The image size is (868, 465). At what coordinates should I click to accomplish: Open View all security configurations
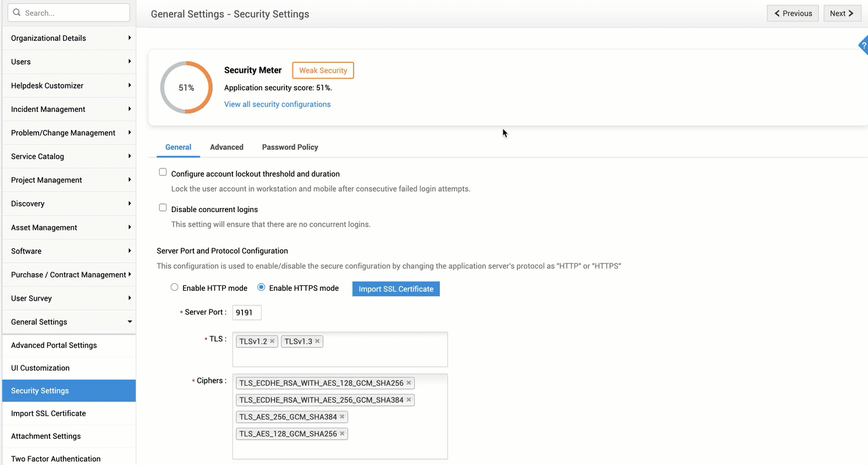tap(277, 104)
